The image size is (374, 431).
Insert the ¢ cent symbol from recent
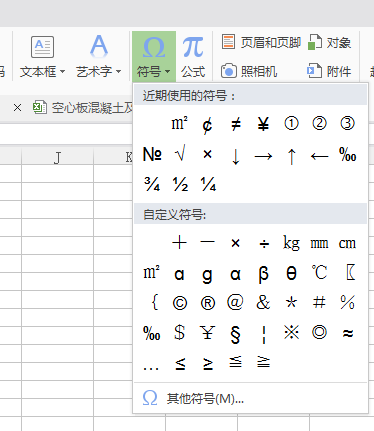[207, 125]
